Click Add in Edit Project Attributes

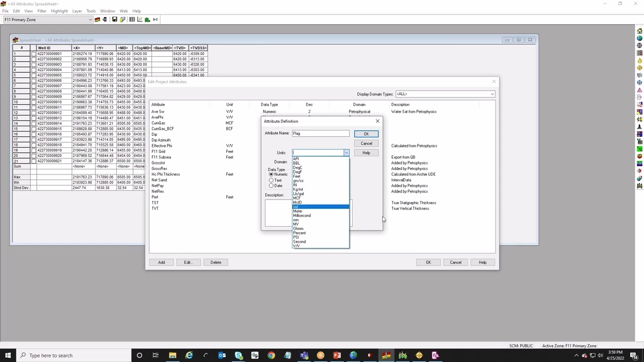(162, 262)
